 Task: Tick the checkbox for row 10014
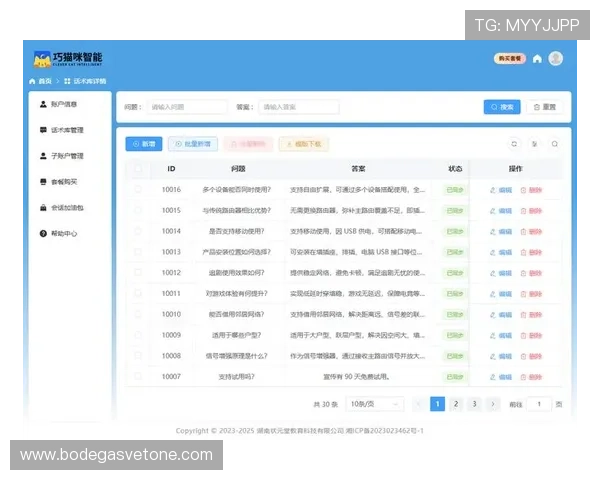[x=138, y=231]
